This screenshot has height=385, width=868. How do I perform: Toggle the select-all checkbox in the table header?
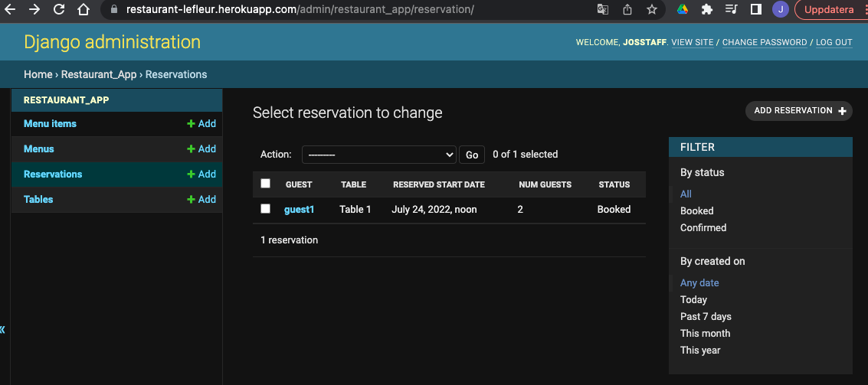pos(265,184)
